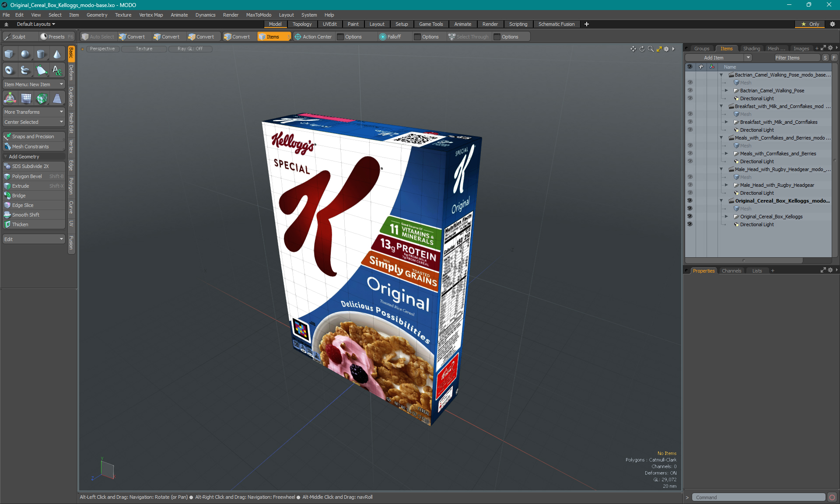Toggle Select Through mode
Image resolution: width=840 pixels, height=504 pixels.
tap(468, 37)
